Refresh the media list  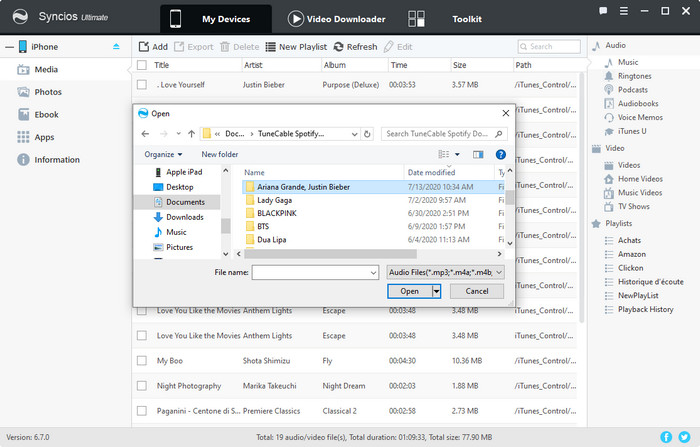point(355,46)
